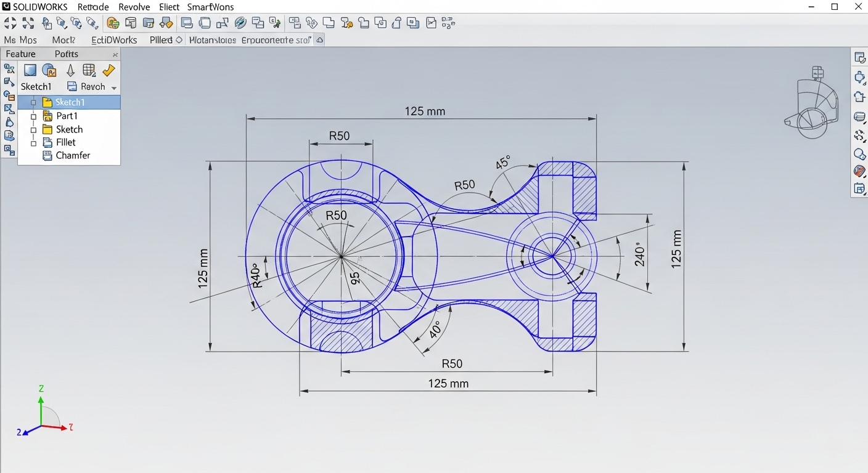This screenshot has width=868, height=473.
Task: Click the four-arrows icon at the toolbar's left end
Action: [x=10, y=23]
